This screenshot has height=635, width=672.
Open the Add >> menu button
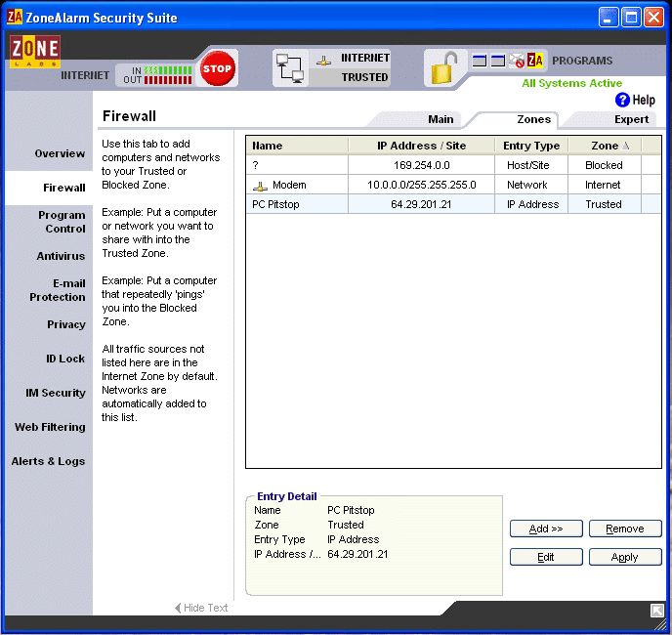click(x=546, y=529)
